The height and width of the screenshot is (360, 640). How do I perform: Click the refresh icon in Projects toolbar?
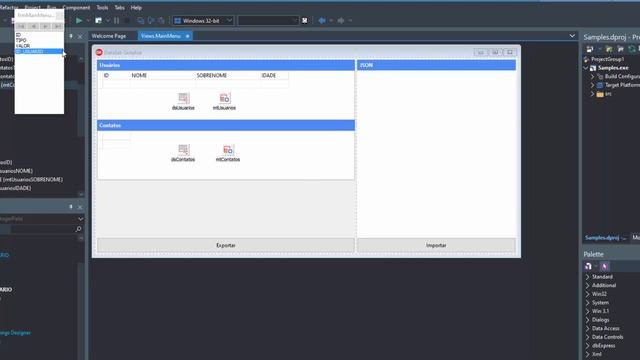pos(631,49)
